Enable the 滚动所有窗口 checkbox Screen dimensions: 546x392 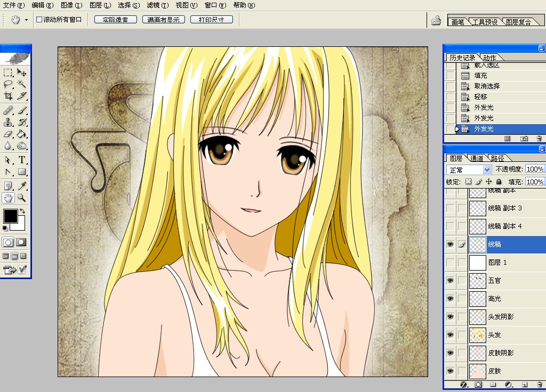pos(39,20)
